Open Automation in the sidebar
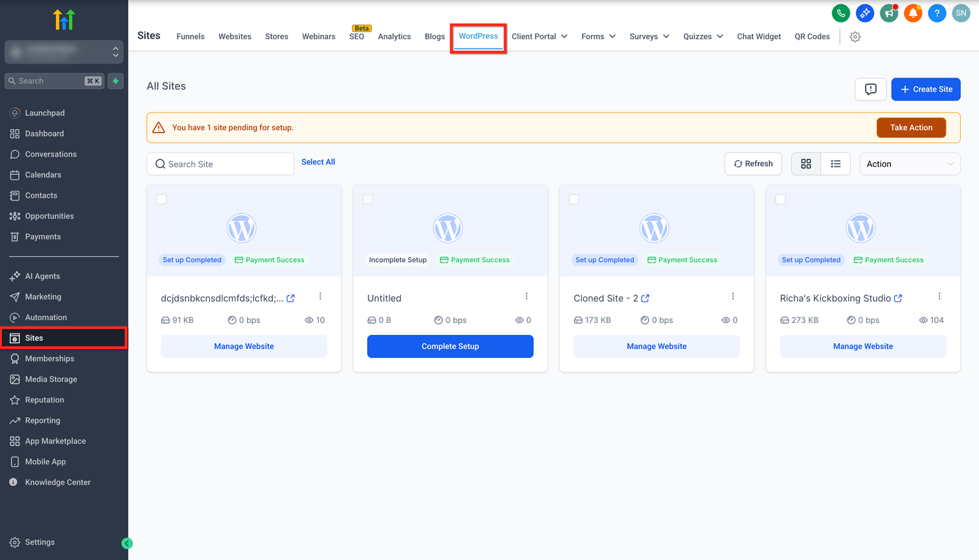This screenshot has height=560, width=979. click(46, 317)
